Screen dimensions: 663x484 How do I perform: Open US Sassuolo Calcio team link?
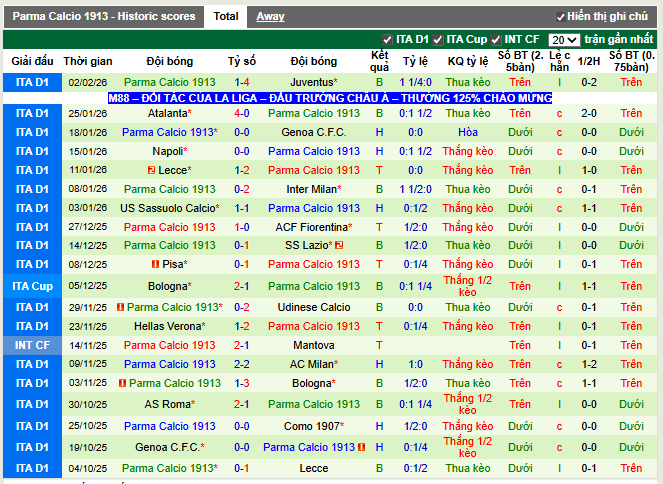(x=168, y=208)
